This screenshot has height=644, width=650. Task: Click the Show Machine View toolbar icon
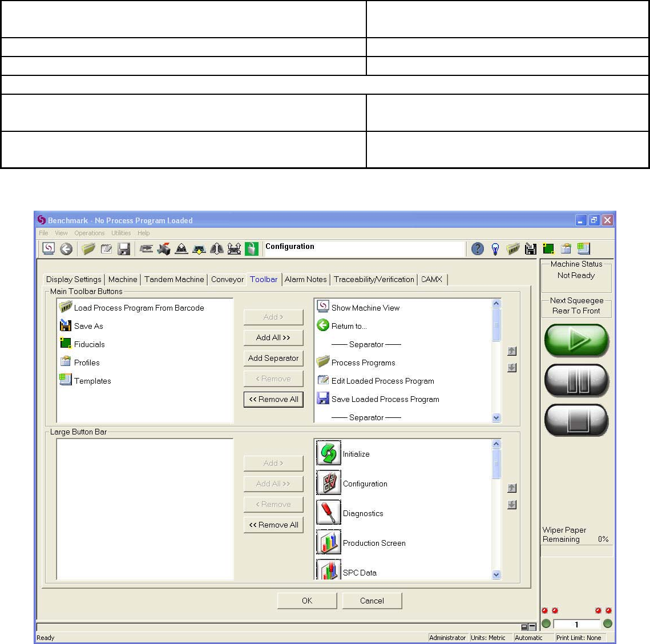pyautogui.click(x=49, y=249)
